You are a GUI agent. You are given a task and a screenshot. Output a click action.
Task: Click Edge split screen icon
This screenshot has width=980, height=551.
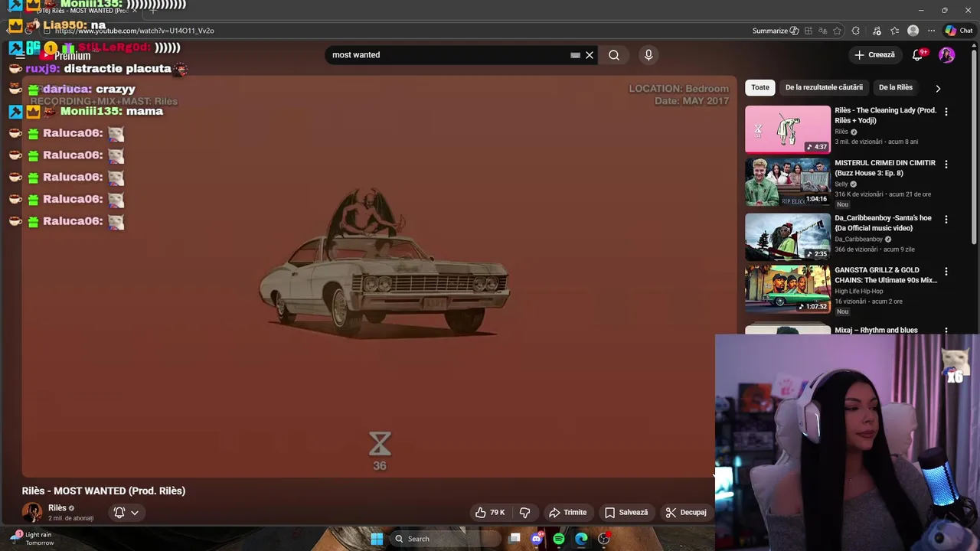click(808, 31)
